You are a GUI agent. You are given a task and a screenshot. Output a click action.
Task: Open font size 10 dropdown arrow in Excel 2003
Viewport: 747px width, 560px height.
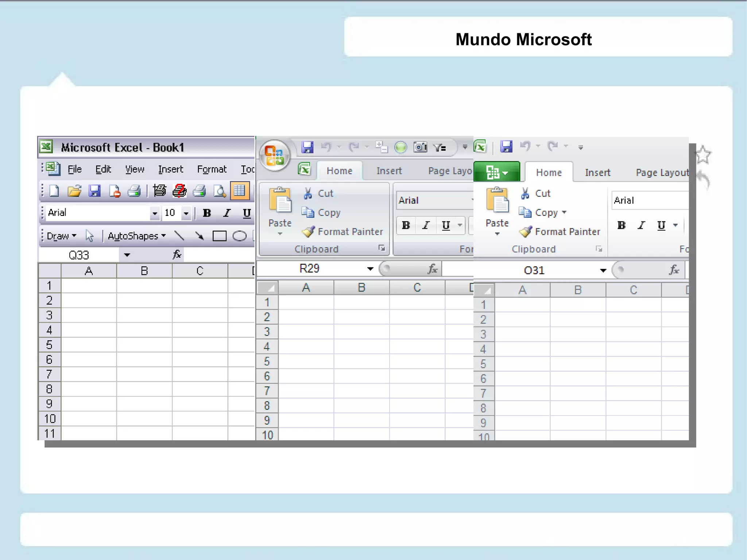tap(186, 213)
